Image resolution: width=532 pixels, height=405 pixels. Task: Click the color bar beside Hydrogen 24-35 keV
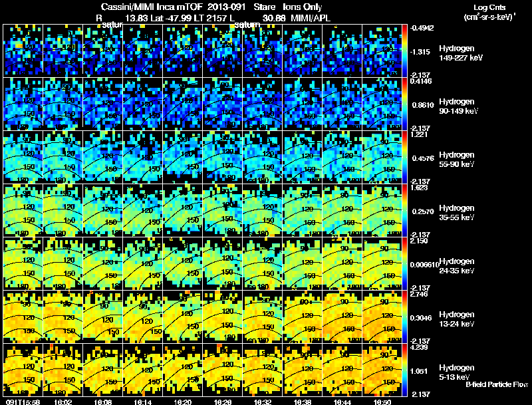coord(404,263)
